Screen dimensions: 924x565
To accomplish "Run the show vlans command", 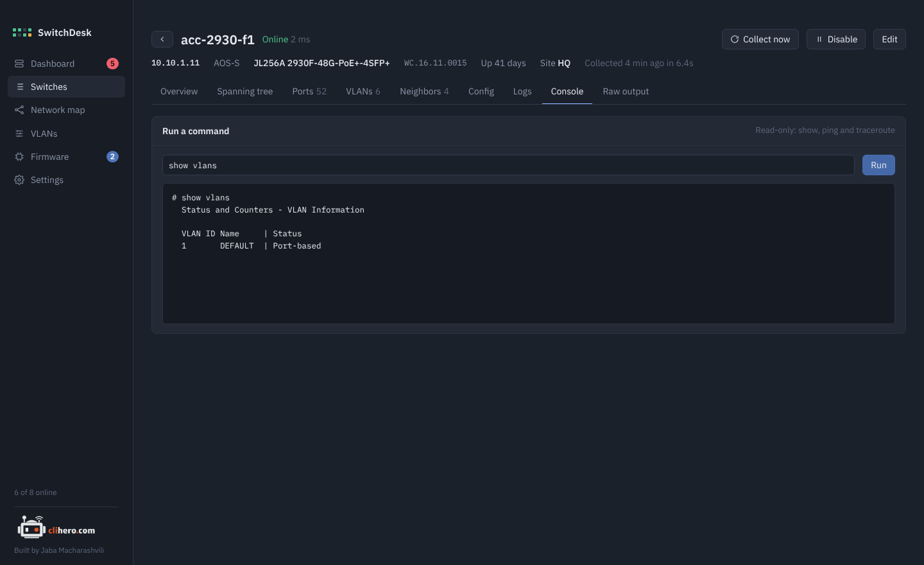I will [x=878, y=165].
